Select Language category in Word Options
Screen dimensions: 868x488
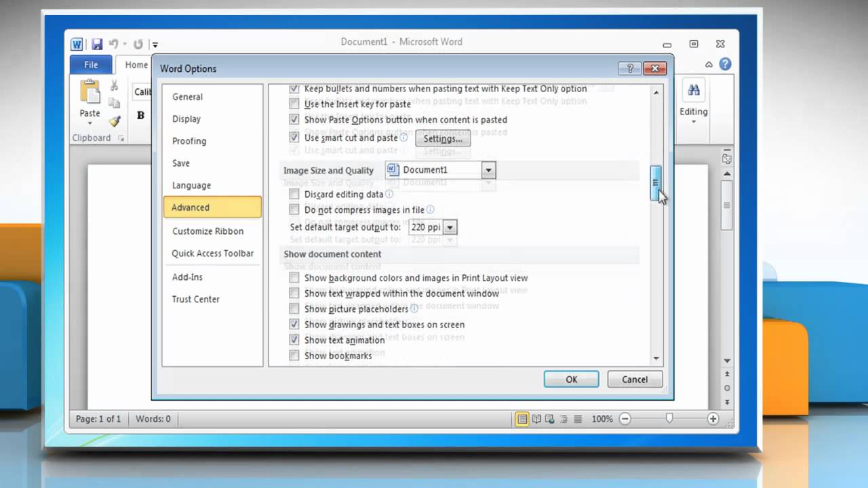tap(212, 185)
